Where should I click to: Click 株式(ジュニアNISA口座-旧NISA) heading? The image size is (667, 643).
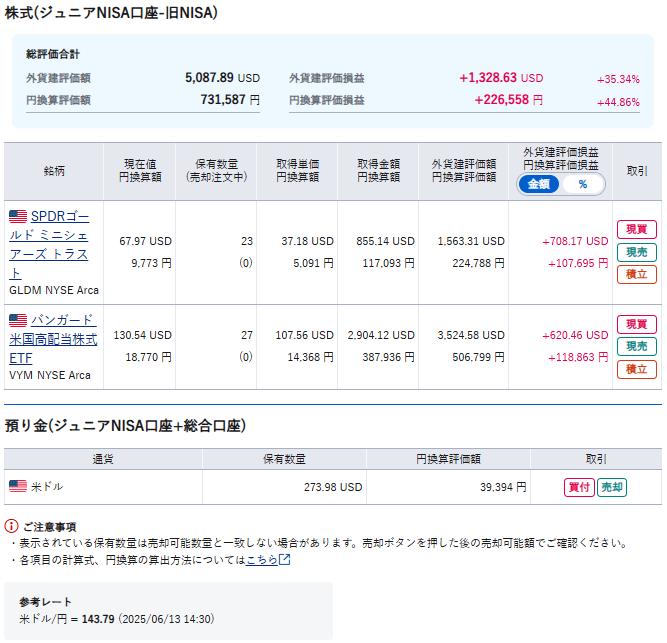pos(111,13)
